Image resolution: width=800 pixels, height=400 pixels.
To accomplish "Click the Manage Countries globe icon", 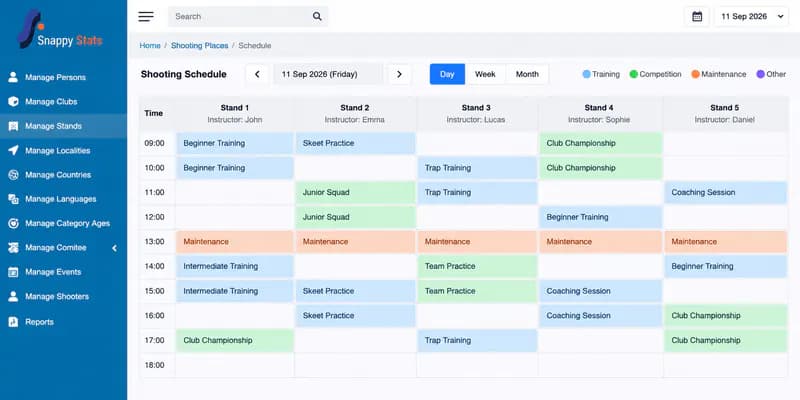I will 13,174.
